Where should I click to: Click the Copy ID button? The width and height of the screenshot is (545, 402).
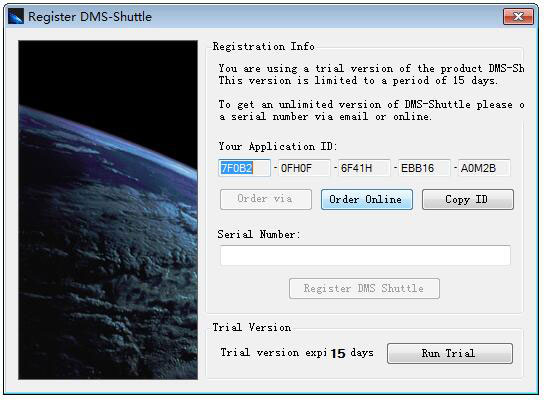click(x=467, y=199)
